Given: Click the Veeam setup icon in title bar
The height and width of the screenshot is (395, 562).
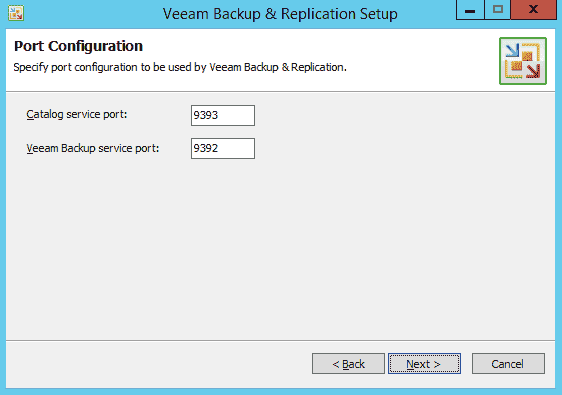Looking at the screenshot, I should coord(16,13).
